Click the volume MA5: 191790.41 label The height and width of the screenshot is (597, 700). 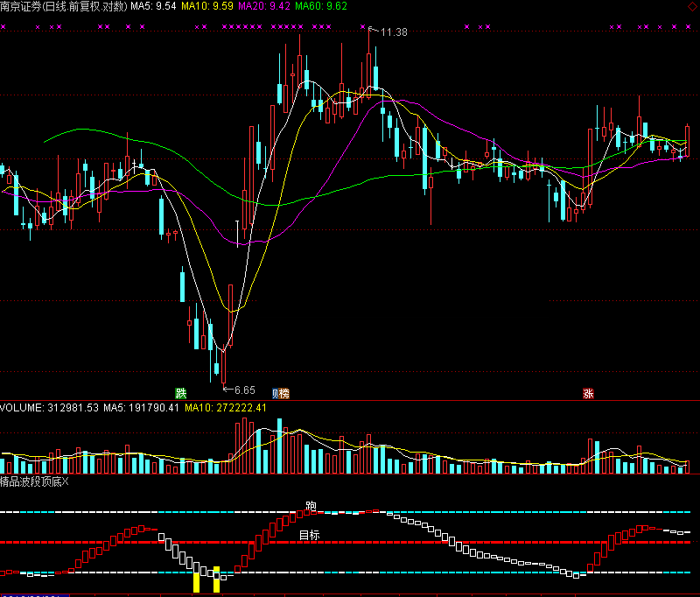pos(141,408)
